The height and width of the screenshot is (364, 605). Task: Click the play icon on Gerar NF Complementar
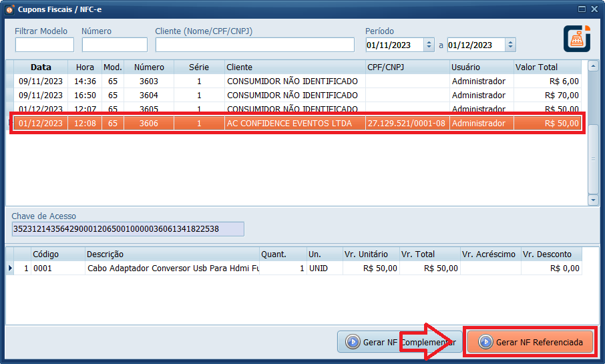[x=352, y=342]
